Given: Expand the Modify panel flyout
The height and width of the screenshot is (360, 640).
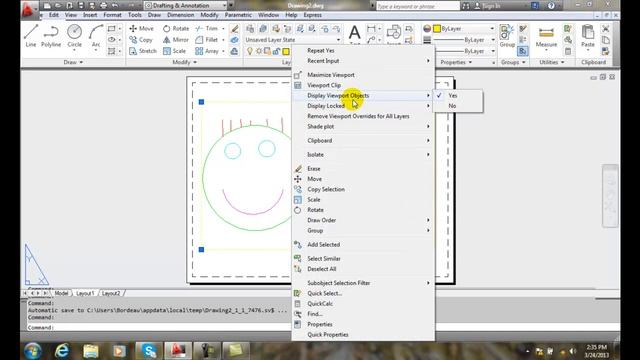Looking at the screenshot, I should coord(184,62).
